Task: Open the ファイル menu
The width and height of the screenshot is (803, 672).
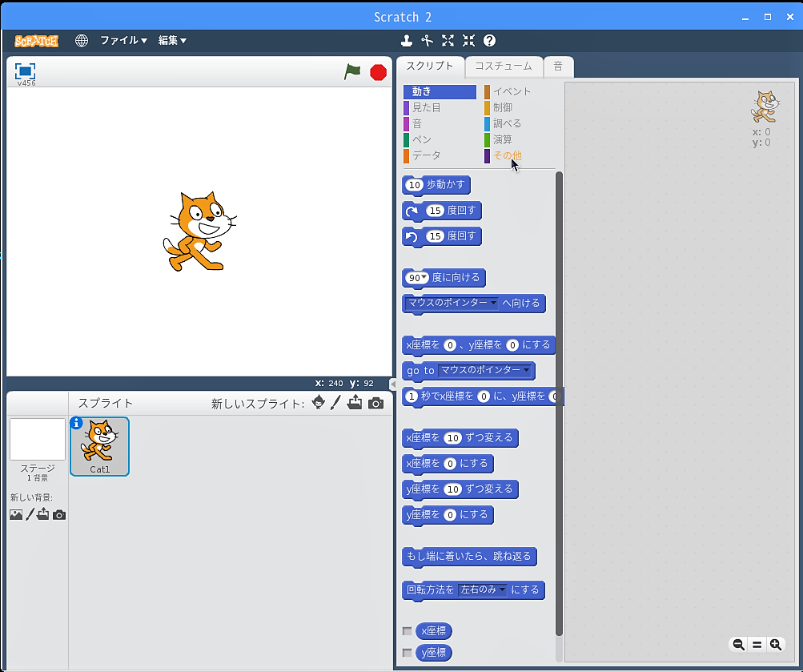Action: pyautogui.click(x=123, y=41)
